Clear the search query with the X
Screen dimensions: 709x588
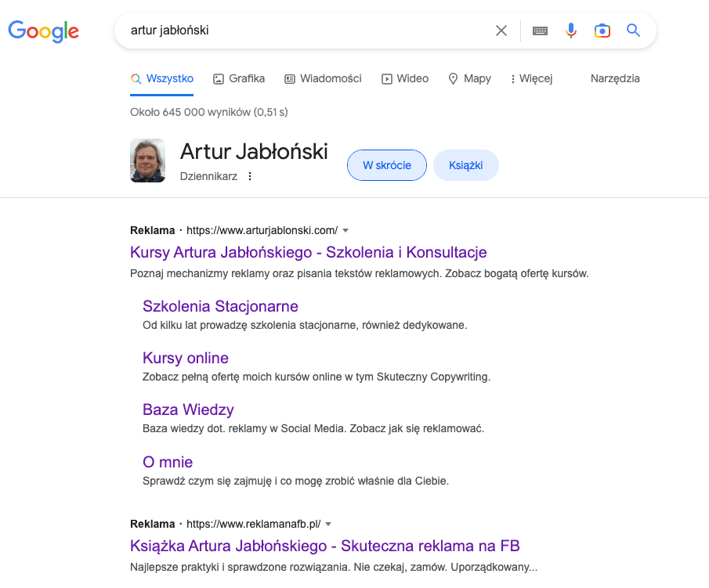[501, 31]
